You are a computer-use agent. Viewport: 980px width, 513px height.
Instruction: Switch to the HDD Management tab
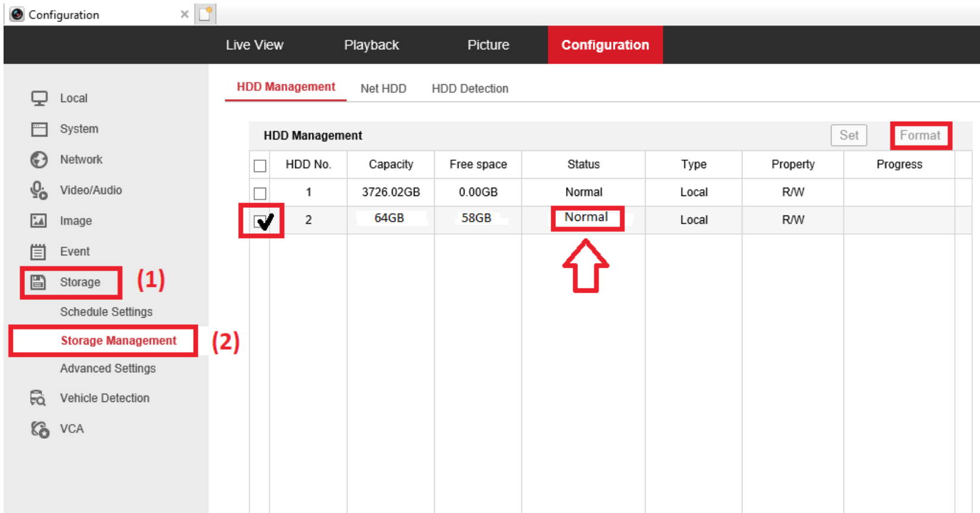286,87
